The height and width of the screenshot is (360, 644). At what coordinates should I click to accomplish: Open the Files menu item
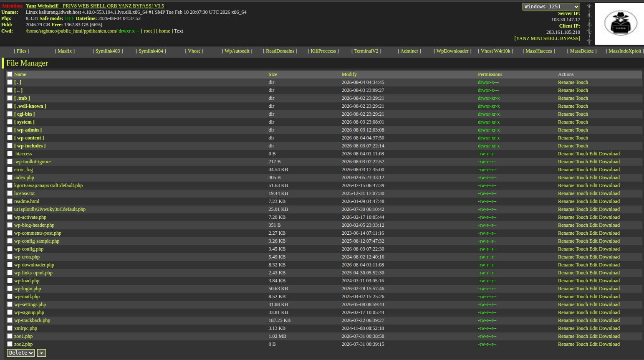(22, 51)
